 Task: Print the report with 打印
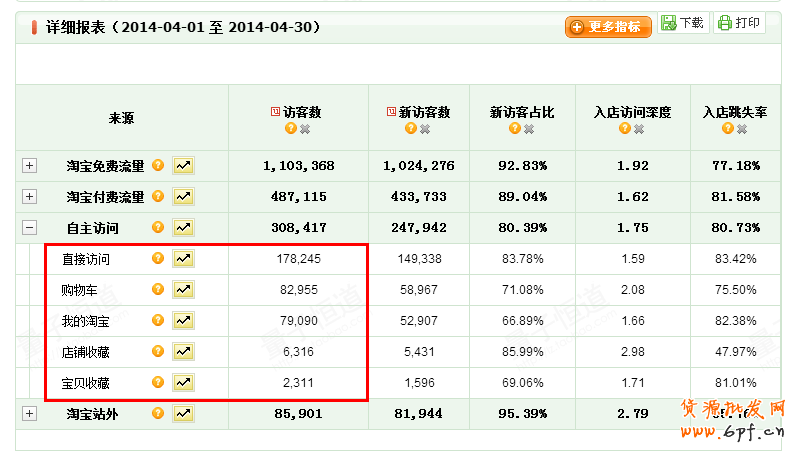click(739, 24)
